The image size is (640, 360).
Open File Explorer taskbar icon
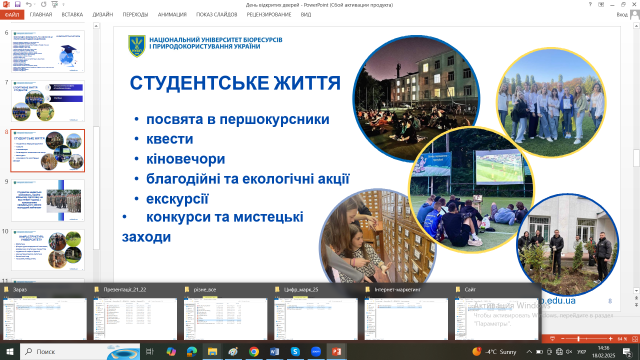212,351
